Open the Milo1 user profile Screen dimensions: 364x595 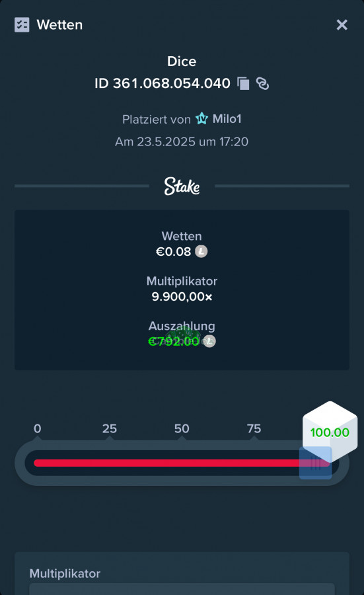(x=227, y=119)
